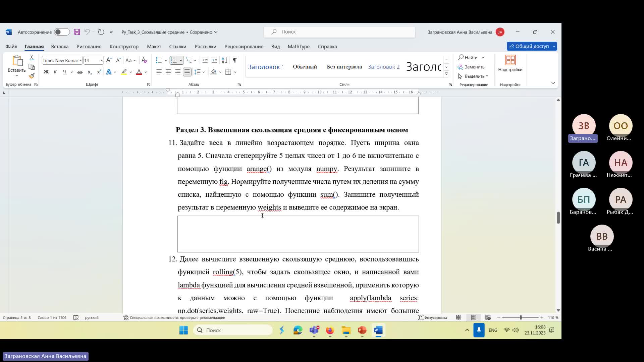Toggle underline (Ч) formatting
The height and width of the screenshot is (362, 644).
[65, 72]
